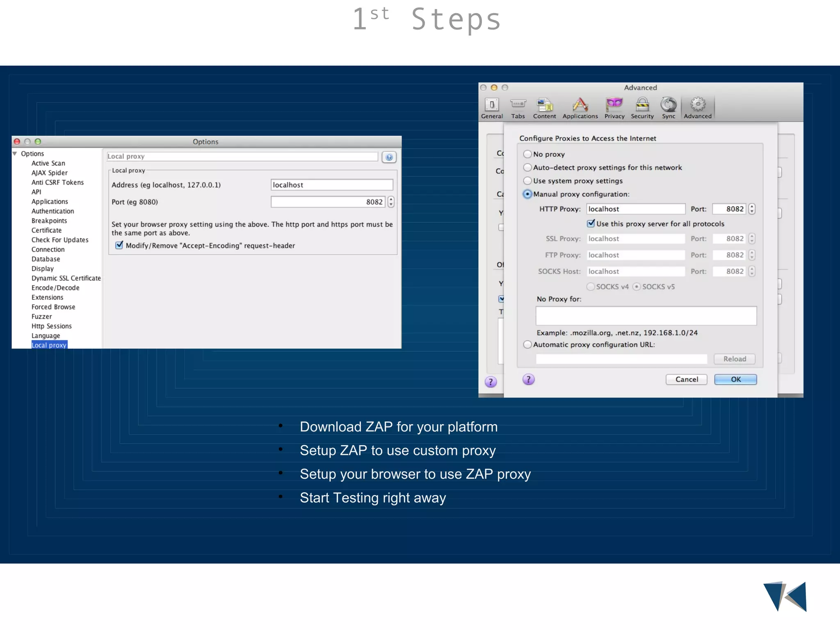
Task: Select Applications in ZAP options tree
Action: pyautogui.click(x=50, y=202)
